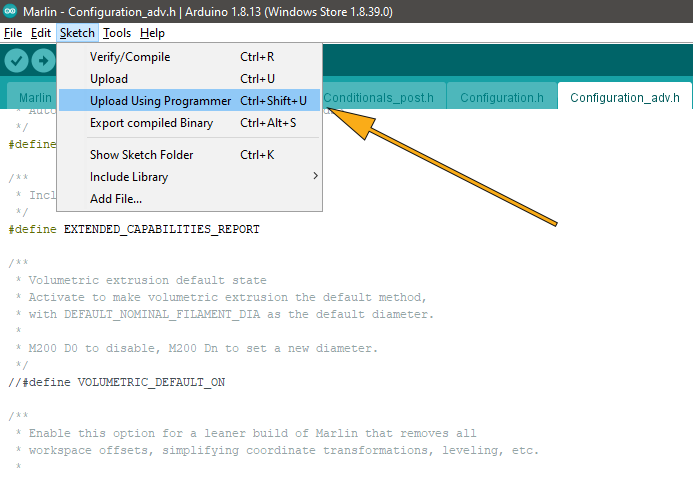The width and height of the screenshot is (693, 478).
Task: Click the Upload arrow toolbar button
Action: tap(43, 61)
